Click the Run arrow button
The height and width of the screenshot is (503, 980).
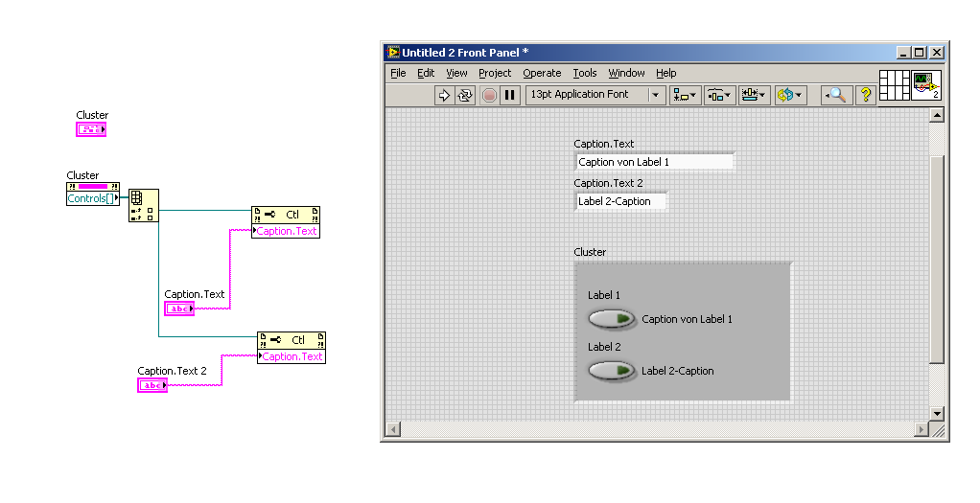tap(444, 95)
